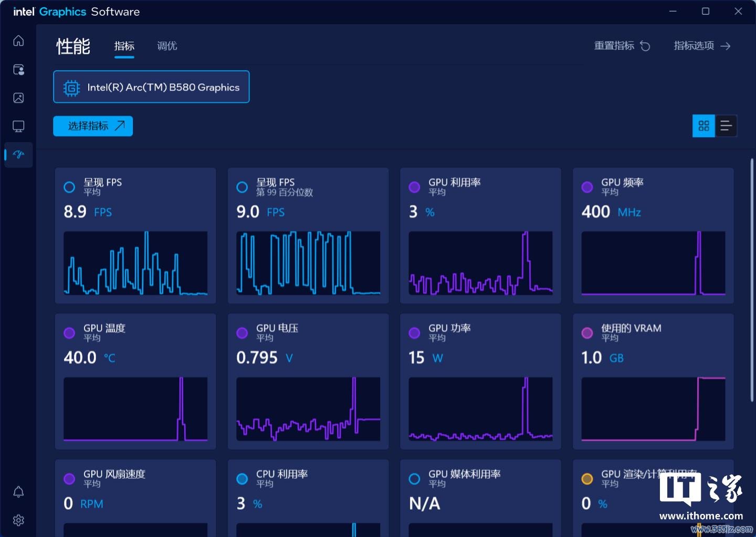Switch to grid view layout
The height and width of the screenshot is (537, 756).
[x=703, y=126]
